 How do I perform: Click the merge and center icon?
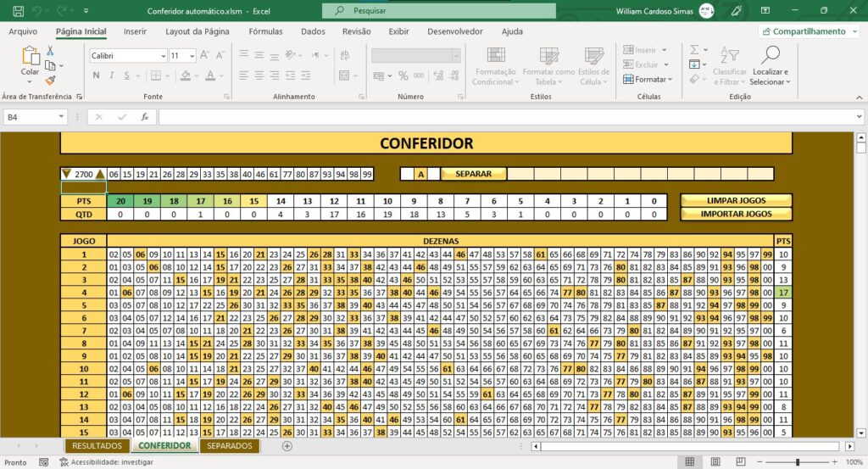(344, 75)
